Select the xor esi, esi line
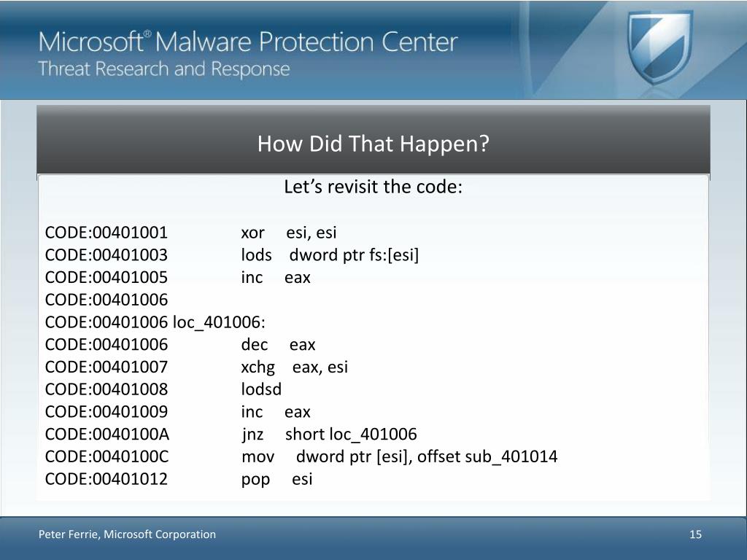Screen dimensions: 747x560 click(190, 233)
